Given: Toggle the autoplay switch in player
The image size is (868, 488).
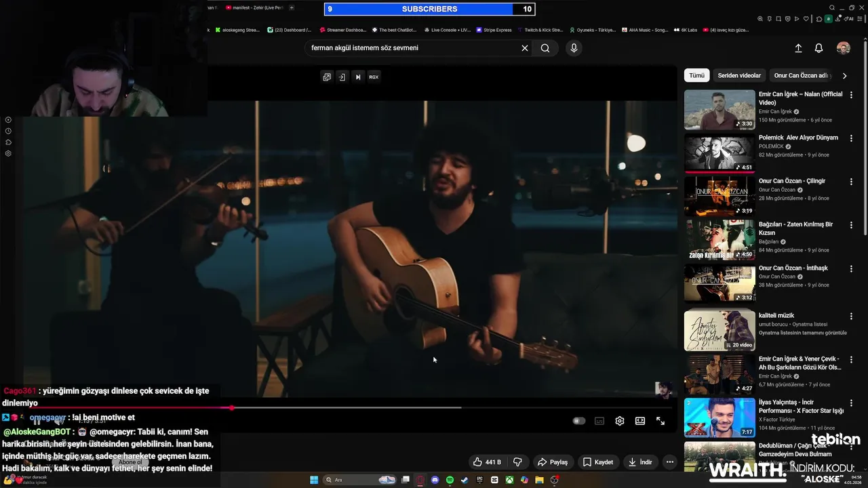Looking at the screenshot, I should (x=578, y=421).
